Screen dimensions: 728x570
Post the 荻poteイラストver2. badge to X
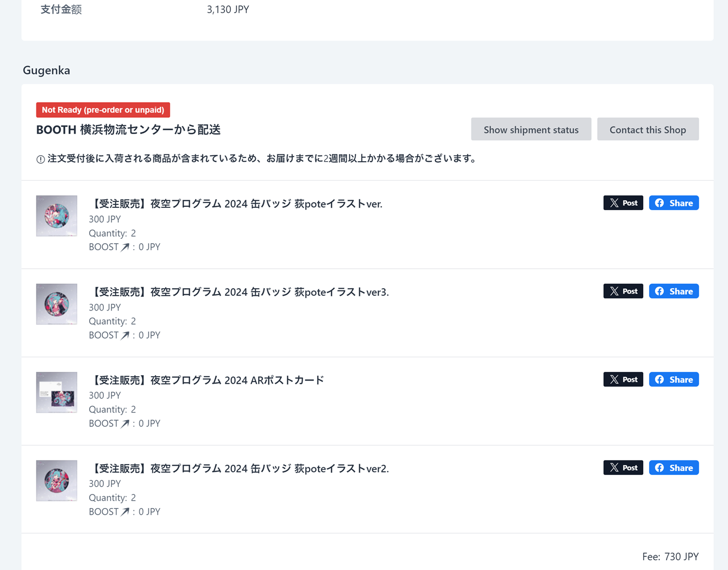(x=623, y=468)
